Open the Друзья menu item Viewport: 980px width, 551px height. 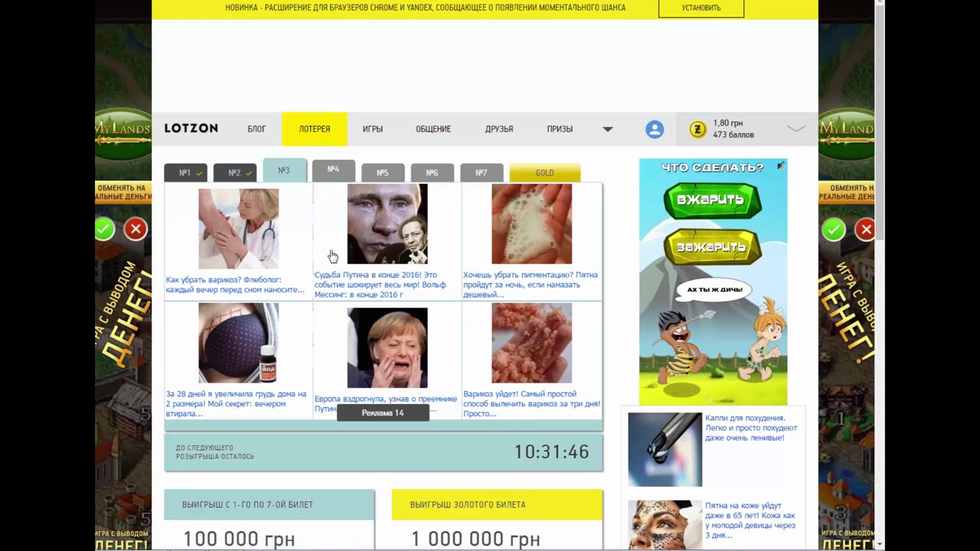pos(499,129)
